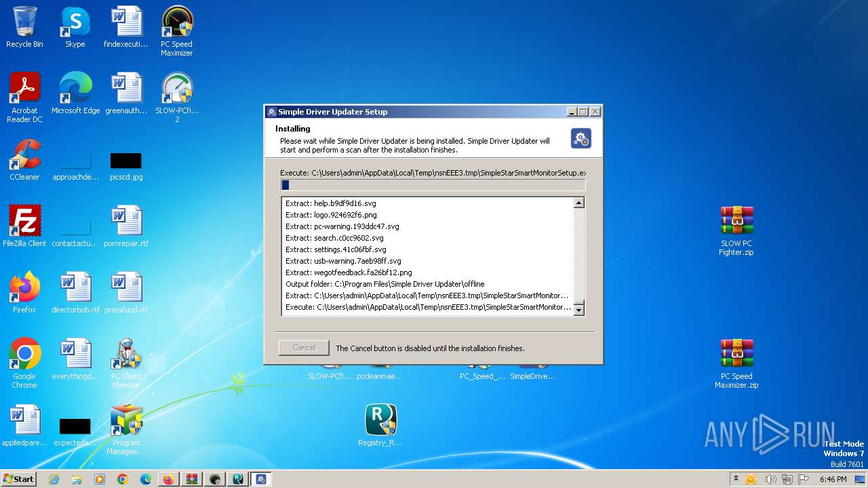Image resolution: width=868 pixels, height=488 pixels.
Task: Select the greenauth... document icon
Action: [x=126, y=94]
